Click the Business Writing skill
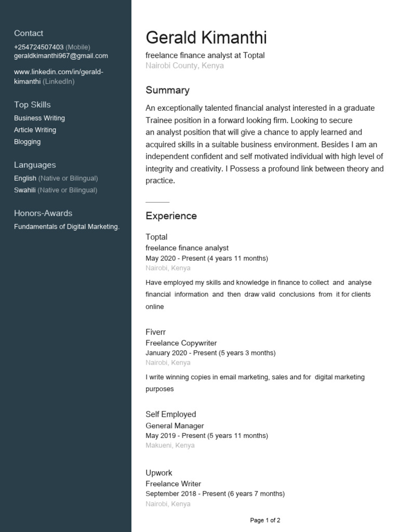The height and width of the screenshot is (532, 399). pyautogui.click(x=39, y=118)
